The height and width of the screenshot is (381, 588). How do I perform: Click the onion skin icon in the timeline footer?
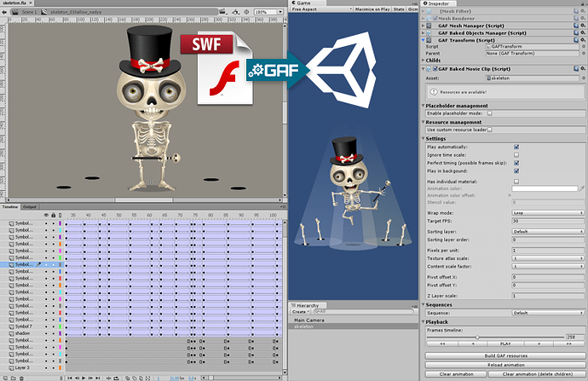(128, 378)
